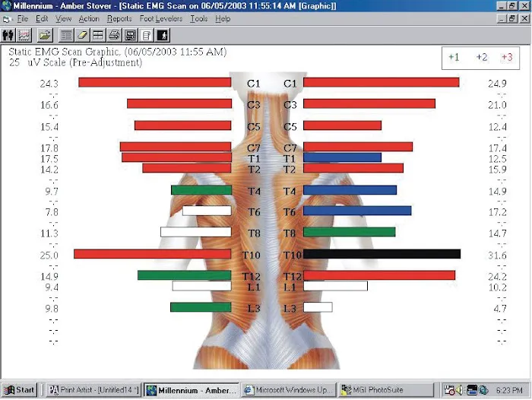Click the walking figure toolbar icon
This screenshot has height=400, width=532.
point(163,35)
